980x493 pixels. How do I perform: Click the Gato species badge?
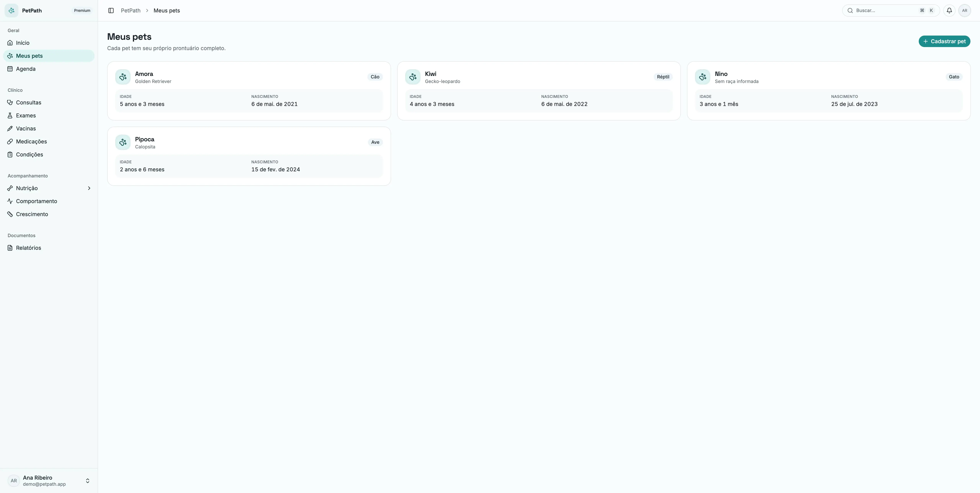point(954,77)
